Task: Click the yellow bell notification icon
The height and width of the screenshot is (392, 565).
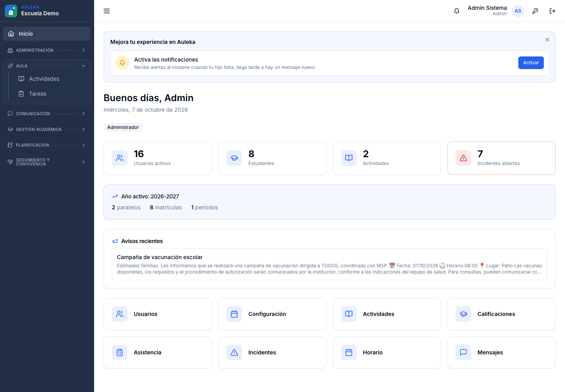Action: [122, 63]
